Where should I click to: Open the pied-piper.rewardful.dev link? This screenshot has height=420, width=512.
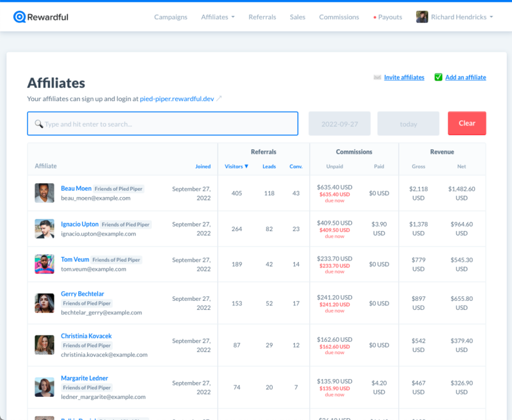tap(177, 99)
